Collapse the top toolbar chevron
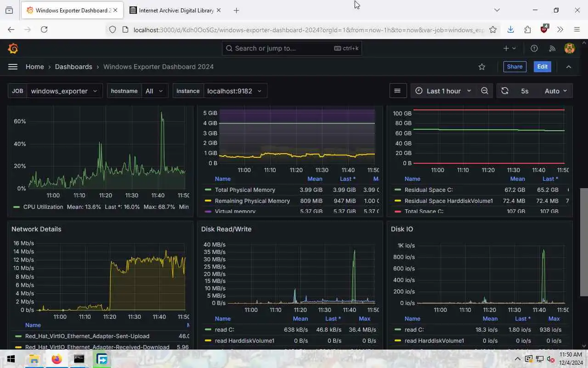The width and height of the screenshot is (588, 368). (x=569, y=67)
